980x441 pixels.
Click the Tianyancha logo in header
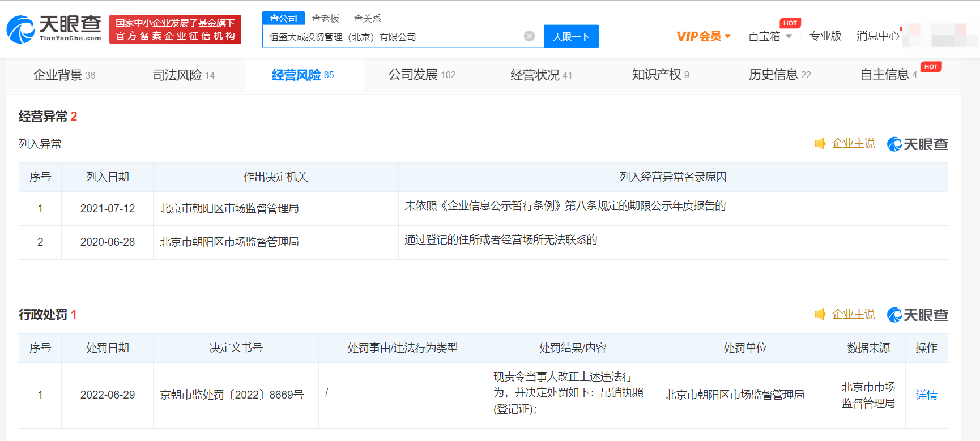click(54, 29)
